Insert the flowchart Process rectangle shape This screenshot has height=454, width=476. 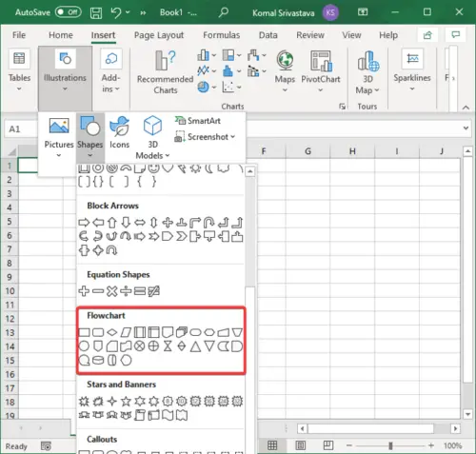84,332
